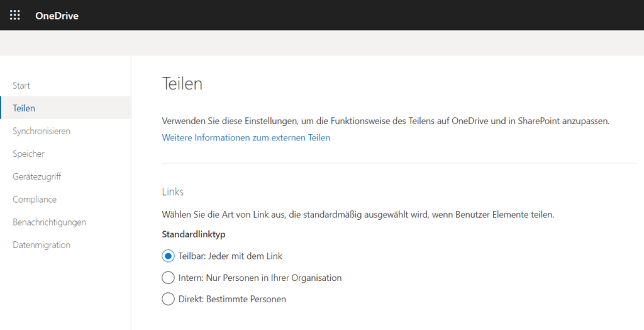Click the 'Links' section heading
The height and width of the screenshot is (330, 644).
tap(173, 191)
